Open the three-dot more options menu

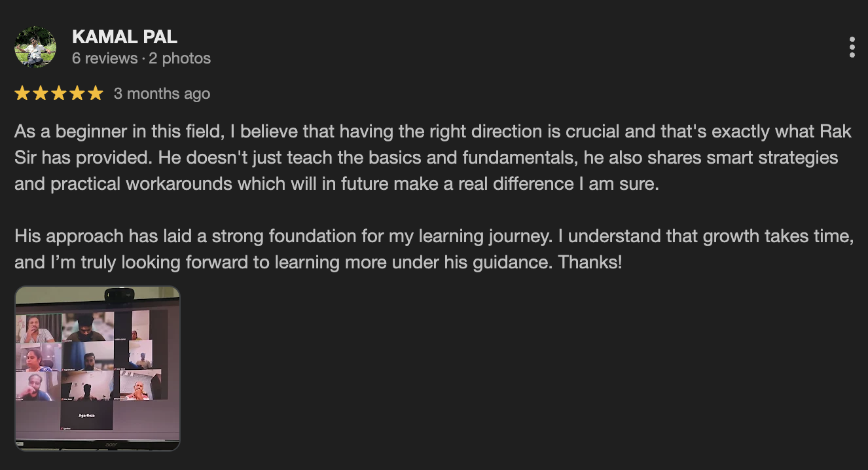coord(852,47)
